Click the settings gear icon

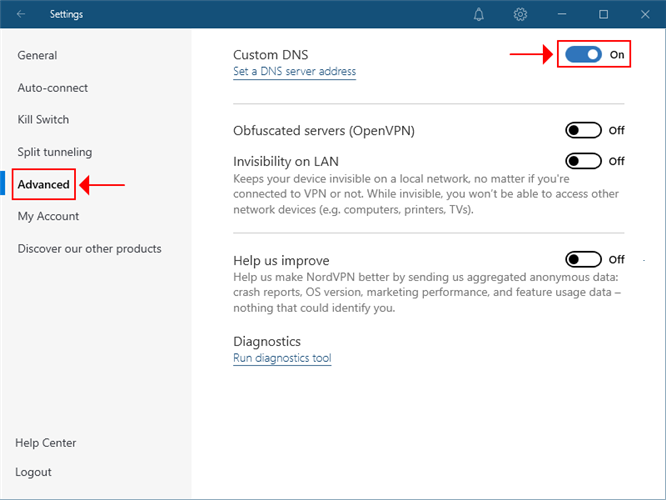520,15
